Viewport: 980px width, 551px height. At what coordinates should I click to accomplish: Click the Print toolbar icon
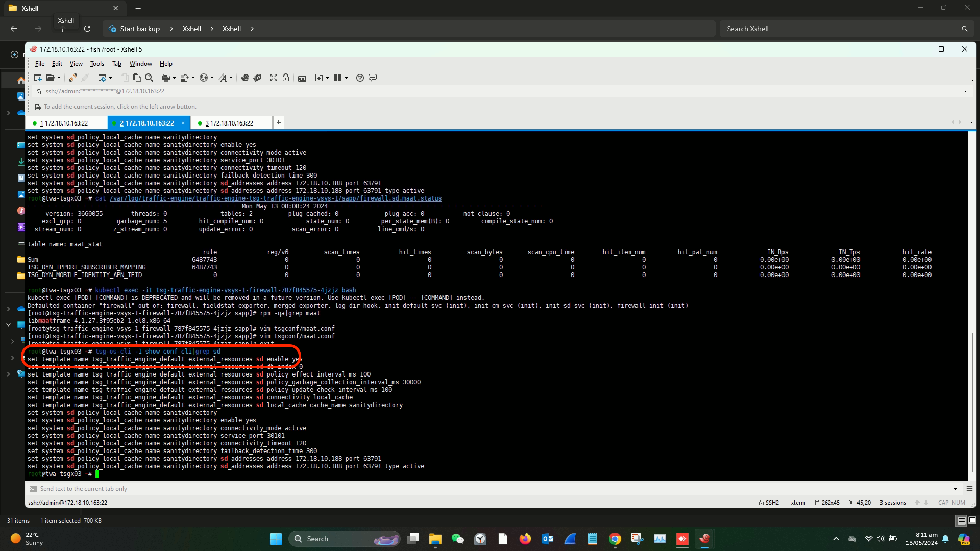pyautogui.click(x=165, y=78)
